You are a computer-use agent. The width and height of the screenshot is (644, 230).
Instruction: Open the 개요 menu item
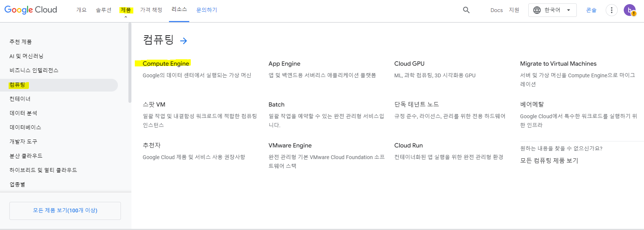81,10
